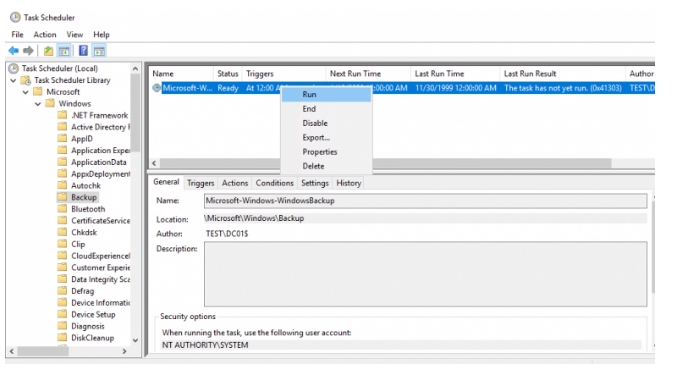678x377 pixels.
Task: Click the Clip folder icon
Action: [x=62, y=243]
